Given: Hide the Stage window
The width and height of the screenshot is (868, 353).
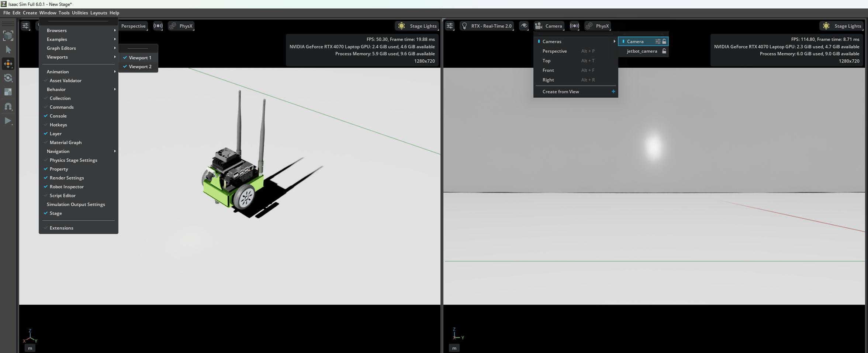Looking at the screenshot, I should [x=79, y=213].
